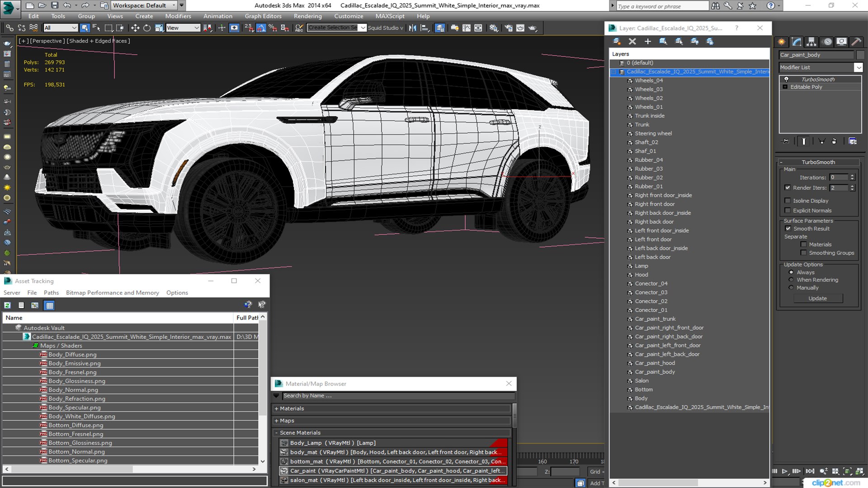The width and height of the screenshot is (868, 488).
Task: Expand the Maps group in Material Browser
Action: pos(276,421)
